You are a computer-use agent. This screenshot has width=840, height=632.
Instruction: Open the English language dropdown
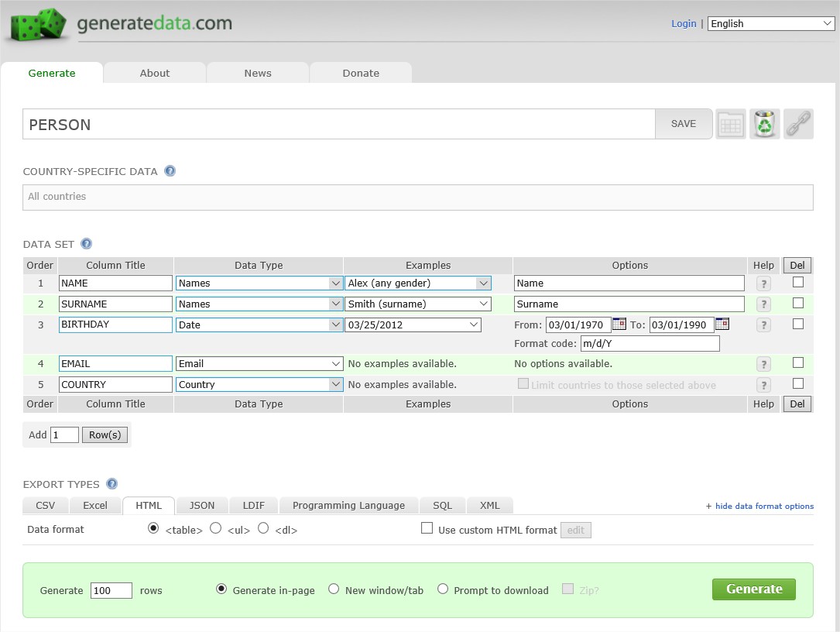[x=771, y=23]
